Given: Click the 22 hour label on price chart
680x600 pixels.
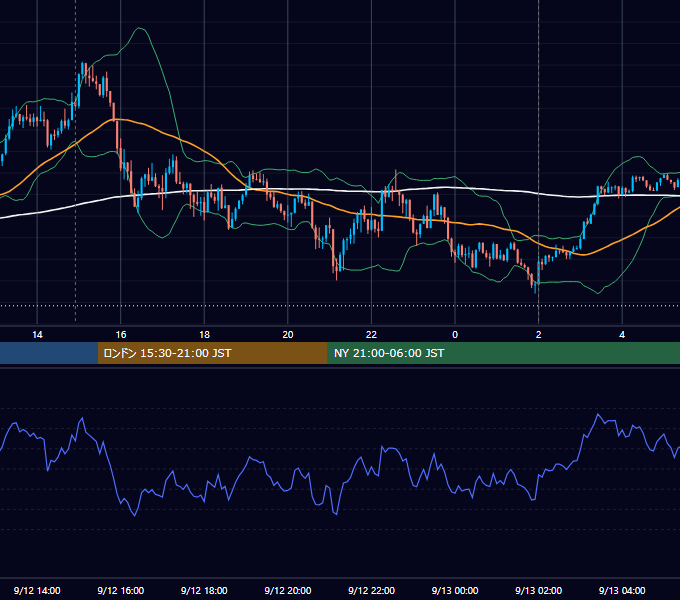Looking at the screenshot, I should 371,335.
